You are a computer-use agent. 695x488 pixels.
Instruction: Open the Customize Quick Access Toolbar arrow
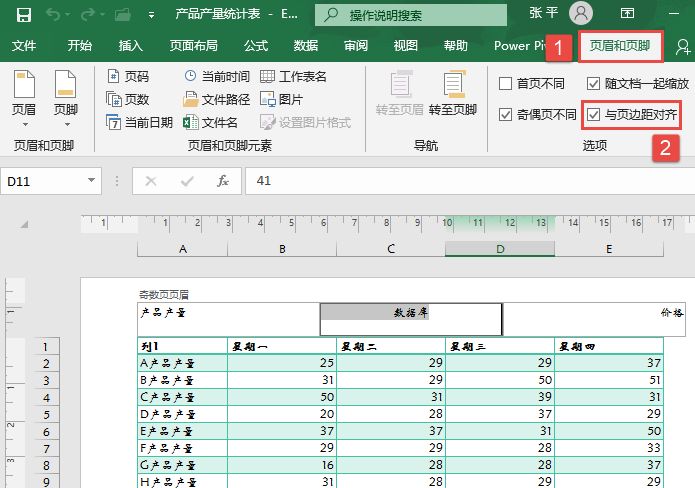(x=152, y=15)
